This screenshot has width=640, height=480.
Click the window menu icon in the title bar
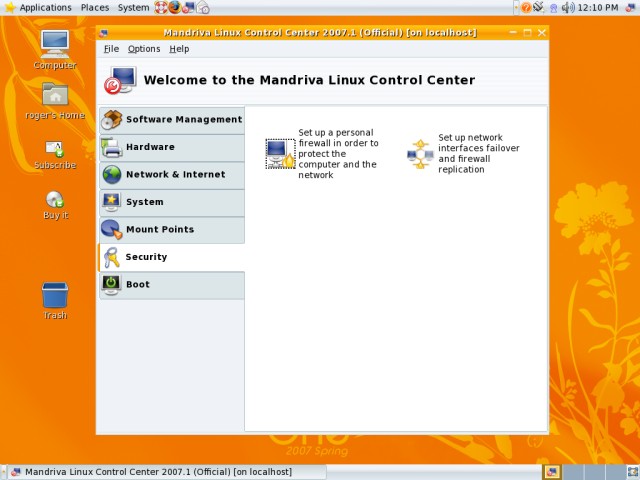pos(104,33)
